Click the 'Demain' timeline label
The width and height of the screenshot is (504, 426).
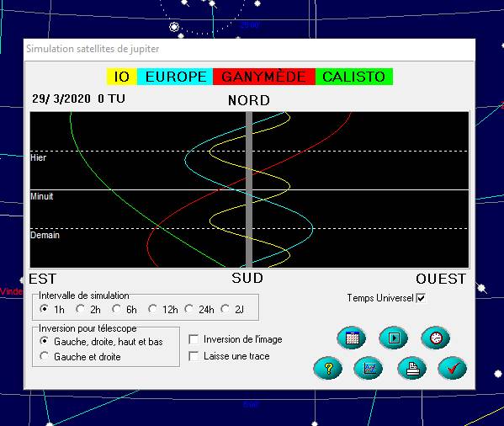pyautogui.click(x=45, y=235)
